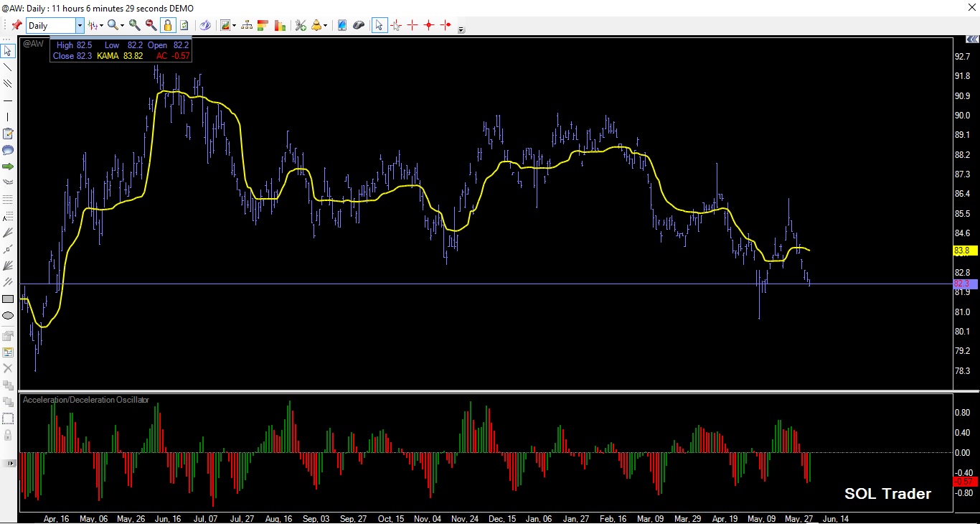Click the dashed selection rectangle icon
The height and width of the screenshot is (524, 980).
[x=8, y=418]
